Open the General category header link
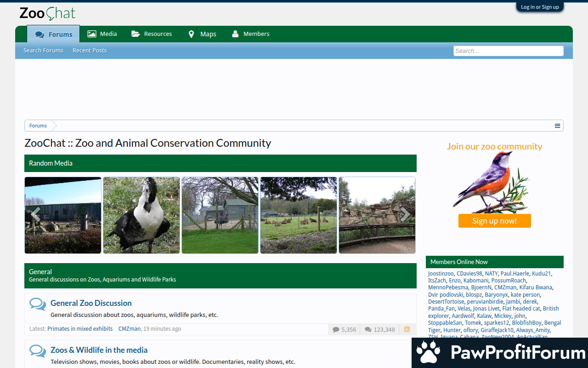The width and height of the screenshot is (588, 368). (x=40, y=272)
